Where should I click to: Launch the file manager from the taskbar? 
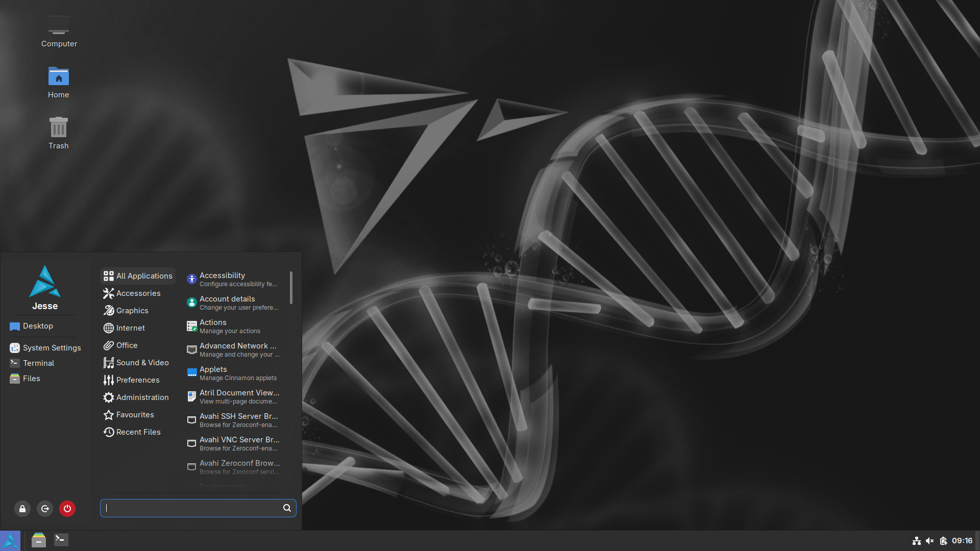click(x=39, y=540)
